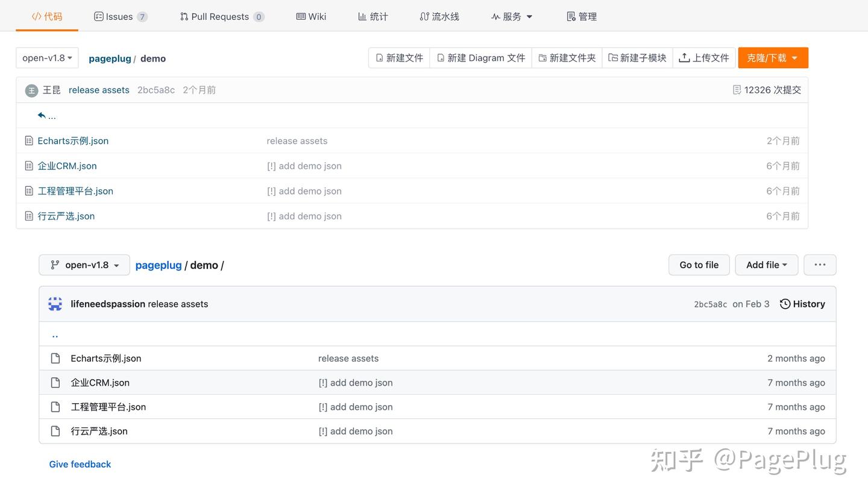
Task: Click file icon beside GitHub 行云严选.json
Action: point(55,431)
